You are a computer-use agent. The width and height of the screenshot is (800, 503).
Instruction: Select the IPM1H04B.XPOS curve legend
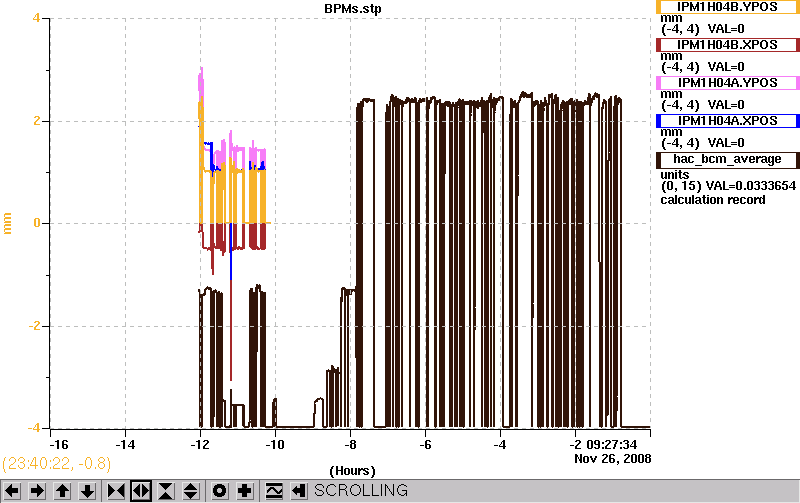click(x=728, y=45)
